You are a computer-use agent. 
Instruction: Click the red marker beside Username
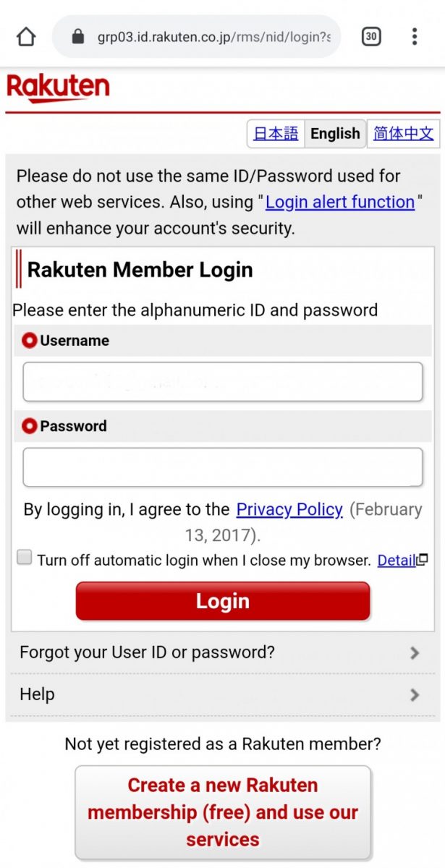(x=29, y=341)
